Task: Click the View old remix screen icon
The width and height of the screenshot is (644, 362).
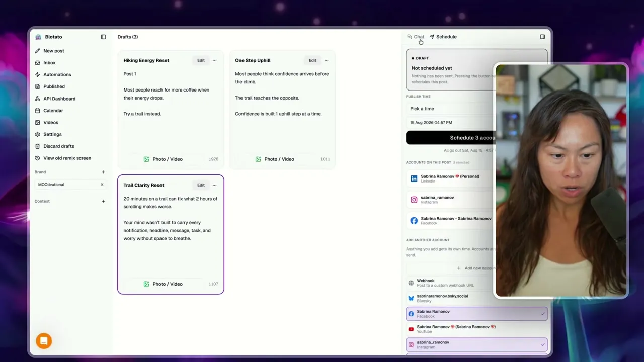Action: pyautogui.click(x=38, y=158)
